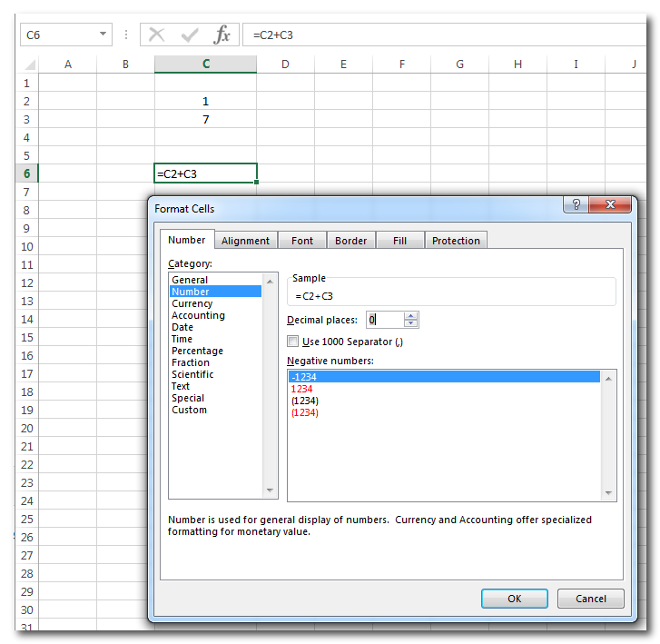The image size is (660, 644).
Task: Switch to the Alignment tab
Action: coord(245,241)
